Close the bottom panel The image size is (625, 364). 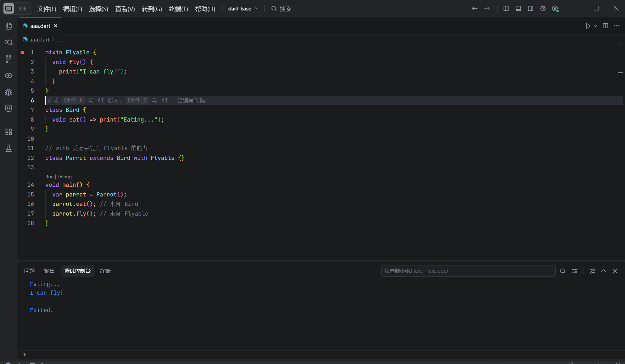tap(615, 271)
